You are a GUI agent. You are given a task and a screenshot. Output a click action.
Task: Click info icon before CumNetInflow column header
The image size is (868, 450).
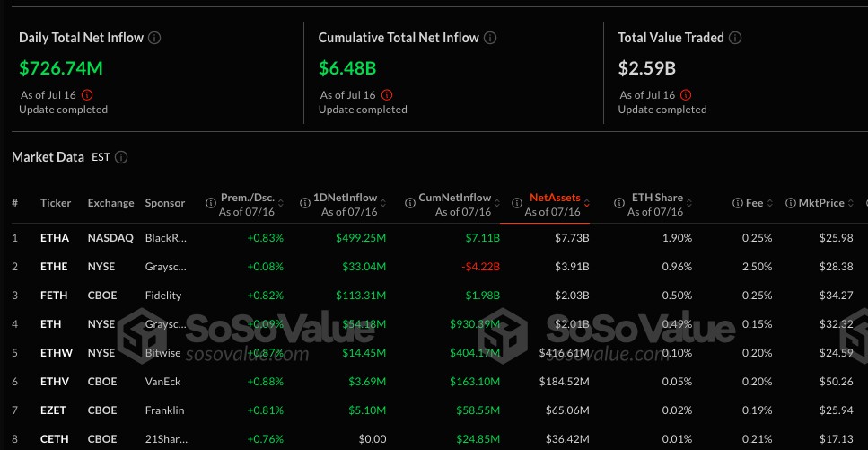(x=410, y=203)
